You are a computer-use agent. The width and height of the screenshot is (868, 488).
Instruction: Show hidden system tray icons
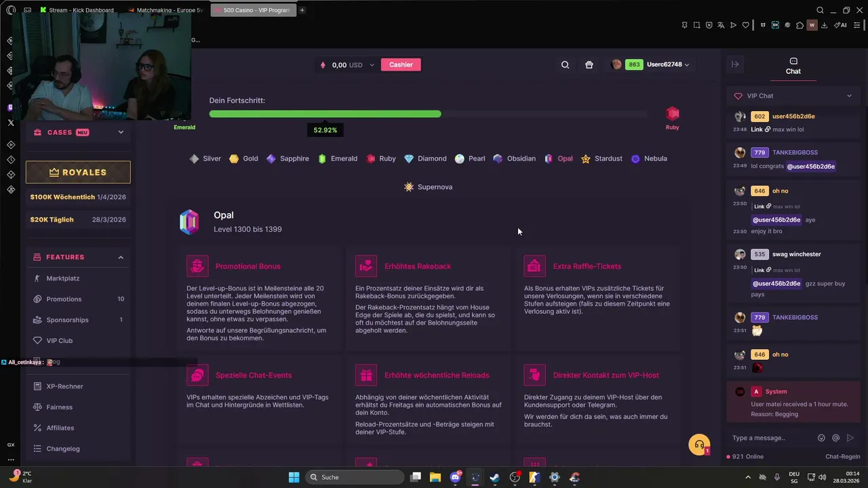click(x=748, y=477)
